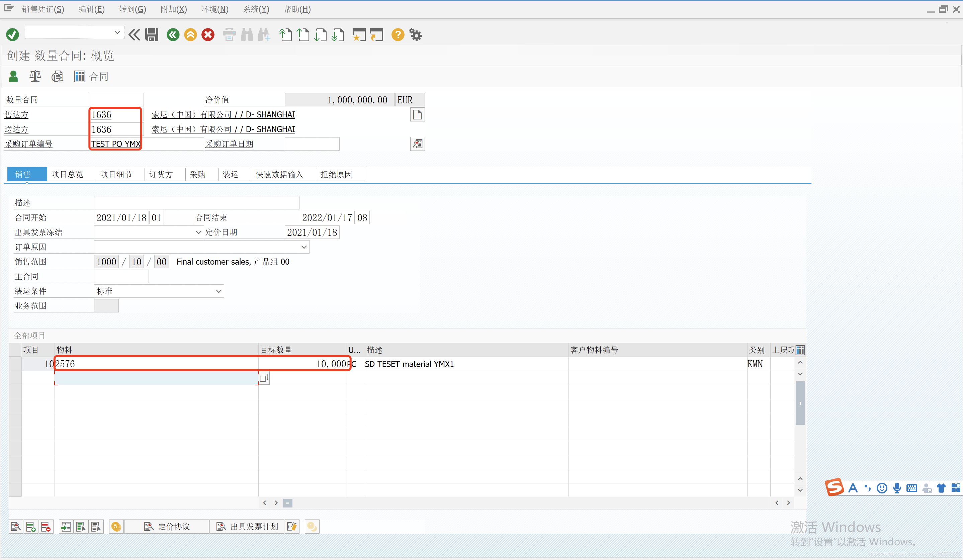The width and height of the screenshot is (963, 560).
Task: Switch to the 装运 tab
Action: (235, 175)
